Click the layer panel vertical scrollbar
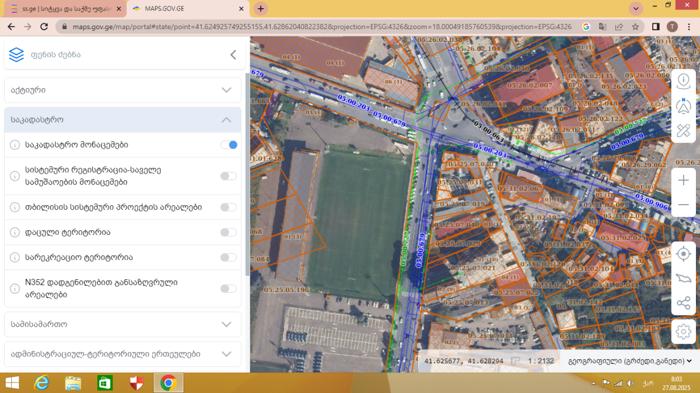The image size is (700, 393). (247, 174)
